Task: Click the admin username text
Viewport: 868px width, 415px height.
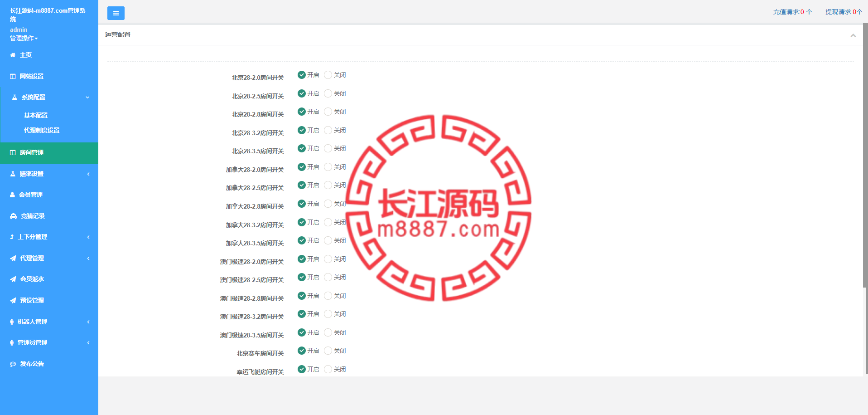Action: point(19,29)
